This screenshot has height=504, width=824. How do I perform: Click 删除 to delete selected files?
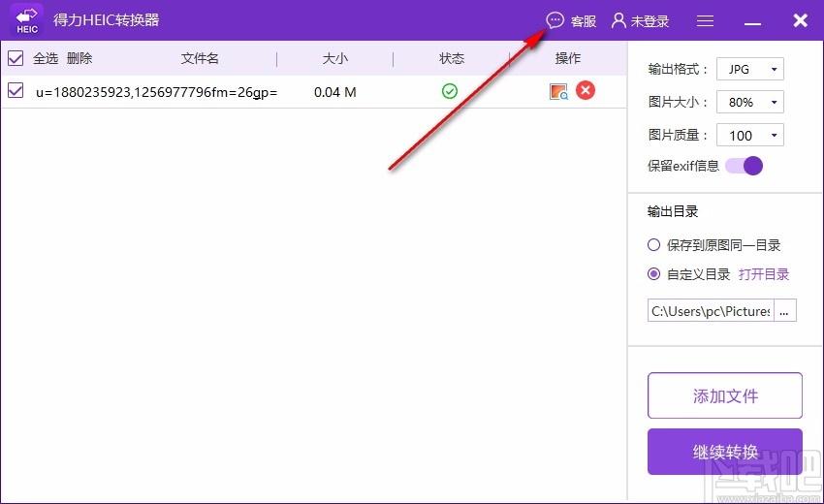tap(79, 58)
